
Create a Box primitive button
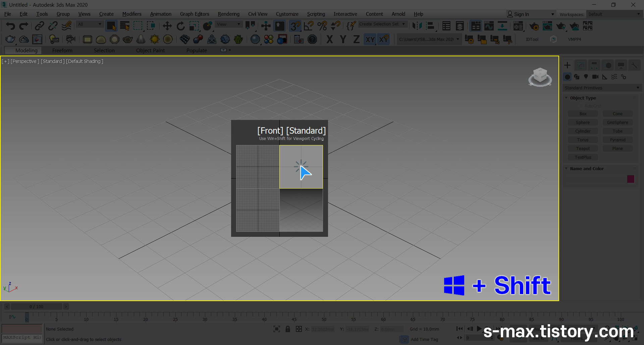click(x=583, y=114)
